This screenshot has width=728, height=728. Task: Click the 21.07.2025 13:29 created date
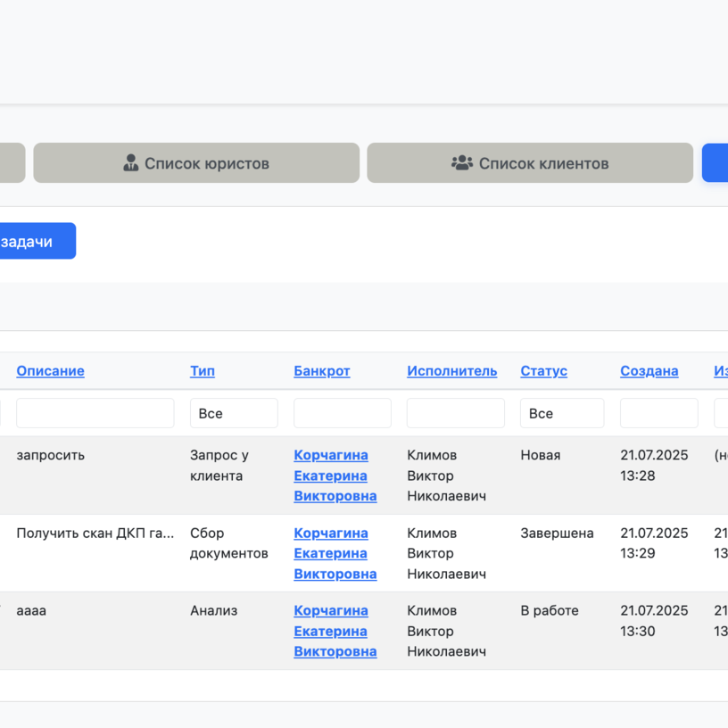point(654,543)
